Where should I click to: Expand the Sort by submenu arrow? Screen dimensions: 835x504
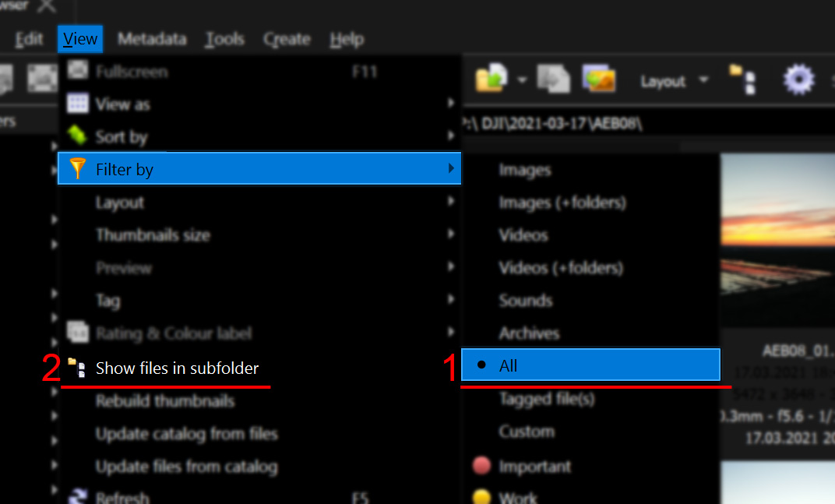point(451,136)
